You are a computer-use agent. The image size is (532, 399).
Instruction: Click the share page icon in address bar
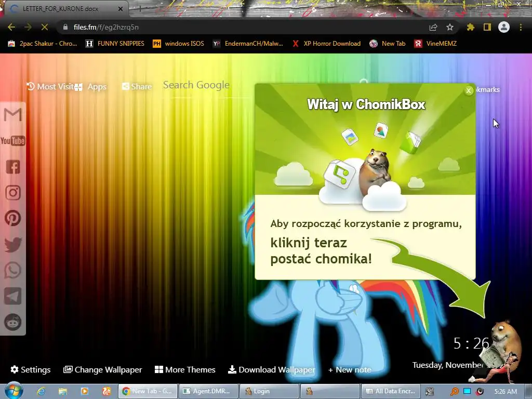[433, 27]
